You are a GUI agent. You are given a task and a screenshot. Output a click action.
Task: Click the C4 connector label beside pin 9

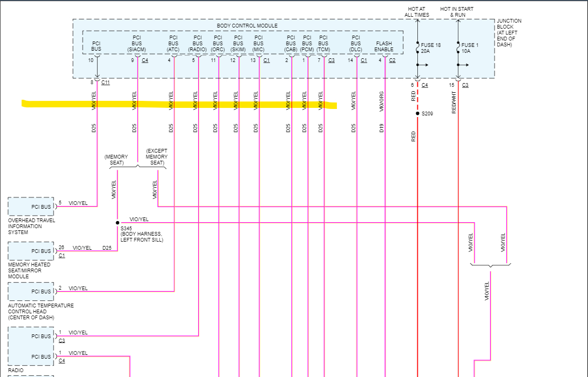pos(145,60)
